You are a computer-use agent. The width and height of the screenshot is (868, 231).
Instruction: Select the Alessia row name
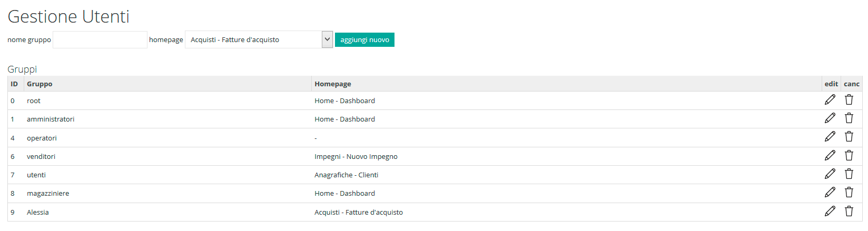pos(38,212)
